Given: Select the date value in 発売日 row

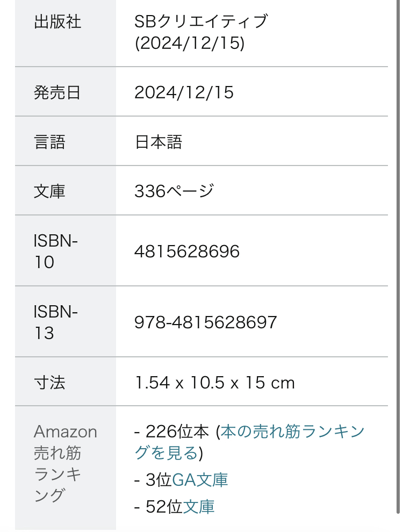Looking at the screenshot, I should click(184, 93).
